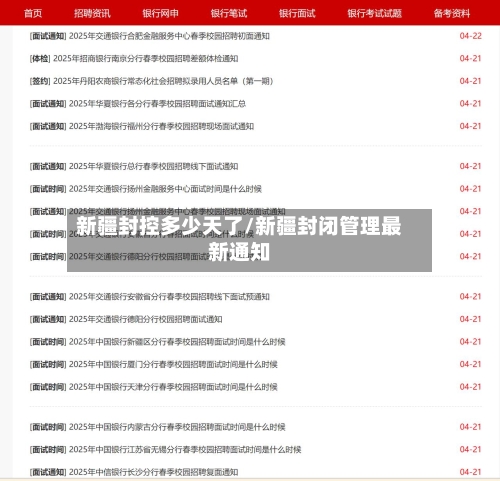Screen dimensions: 500x481
Task: Open 中国银行新疆区分行面试时间 article
Action: click(x=177, y=342)
